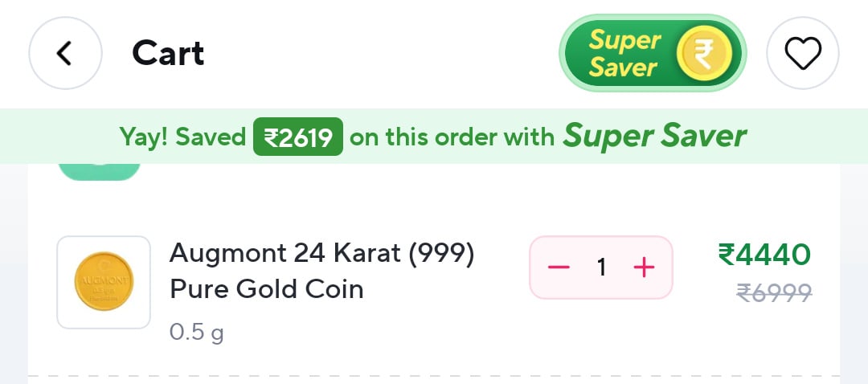Click the struck-through price ₹6999
The image size is (868, 384).
pyautogui.click(x=774, y=292)
